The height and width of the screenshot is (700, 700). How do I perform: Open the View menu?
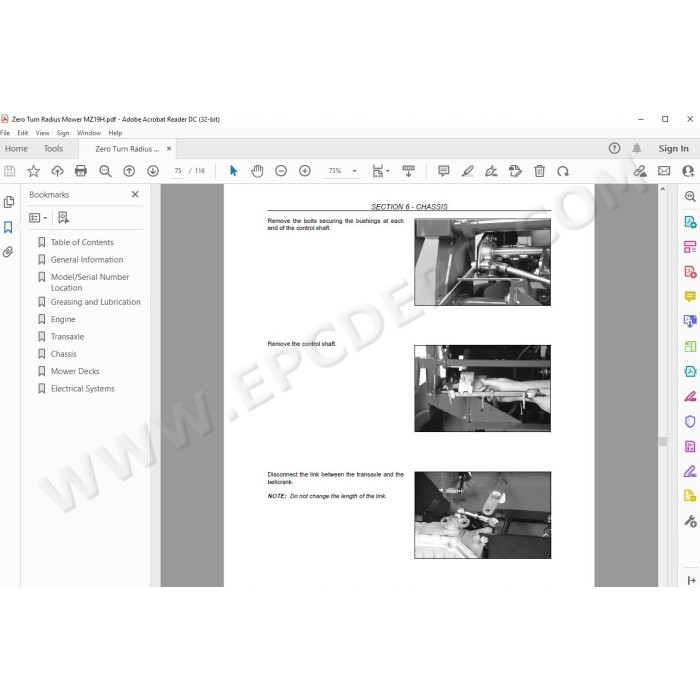click(42, 133)
